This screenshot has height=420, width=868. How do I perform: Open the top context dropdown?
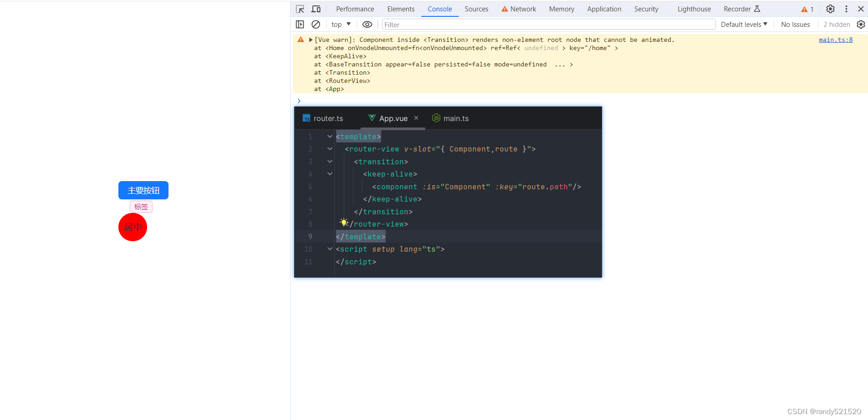point(341,25)
